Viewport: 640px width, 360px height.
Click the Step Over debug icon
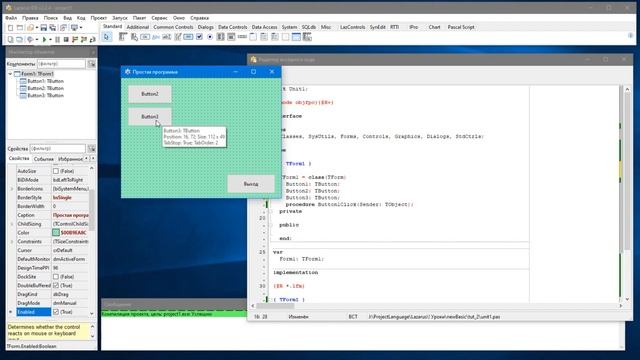pos(84,40)
